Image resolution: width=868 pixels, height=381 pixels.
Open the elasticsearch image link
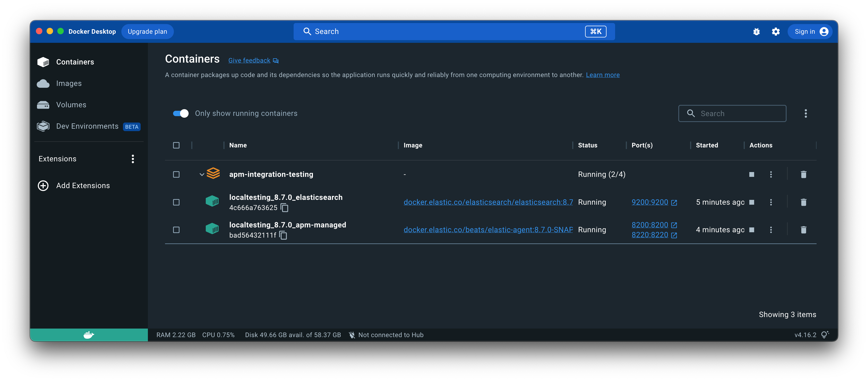pyautogui.click(x=488, y=202)
